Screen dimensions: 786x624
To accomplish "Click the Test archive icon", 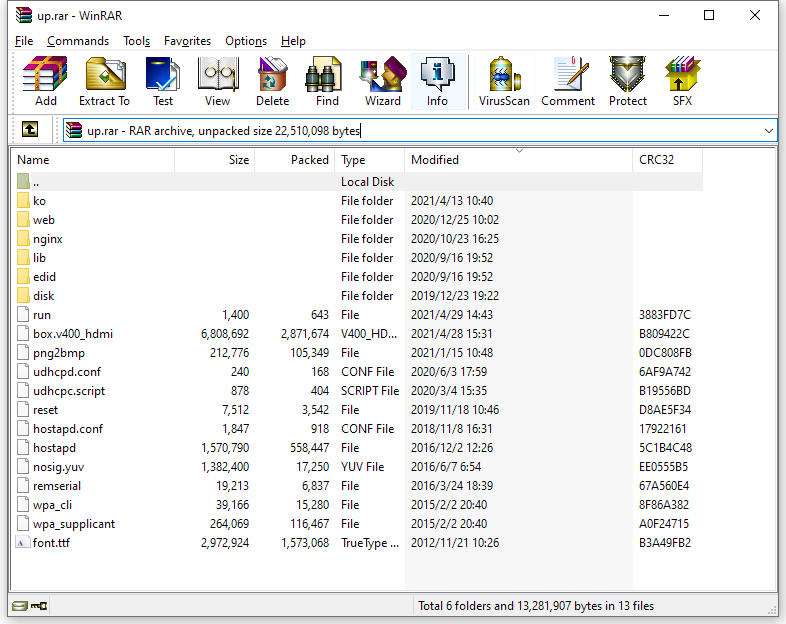I will 162,74.
